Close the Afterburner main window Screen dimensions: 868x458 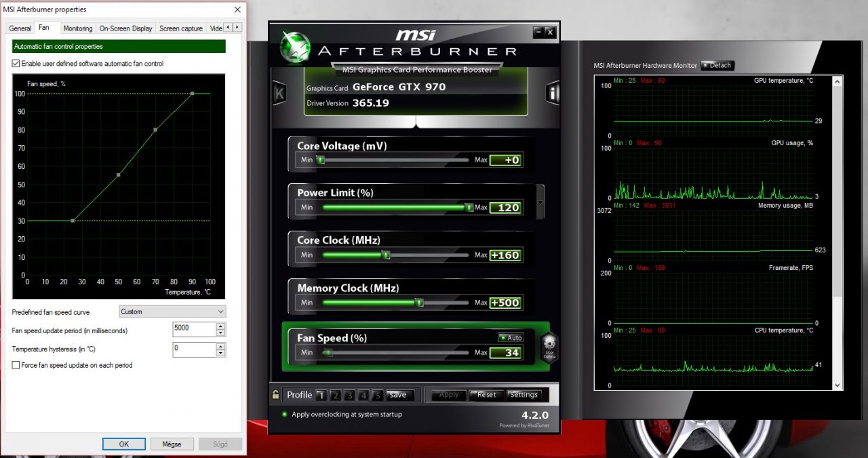(550, 31)
